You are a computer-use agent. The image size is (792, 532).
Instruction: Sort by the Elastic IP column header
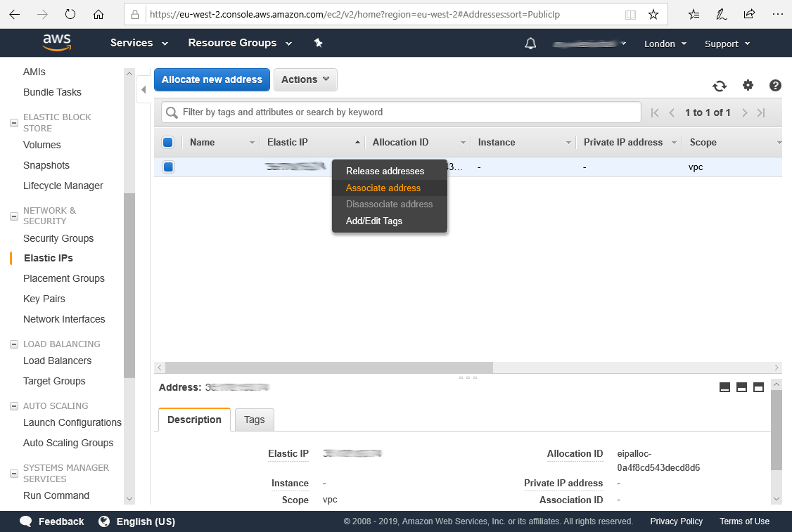tap(313, 143)
